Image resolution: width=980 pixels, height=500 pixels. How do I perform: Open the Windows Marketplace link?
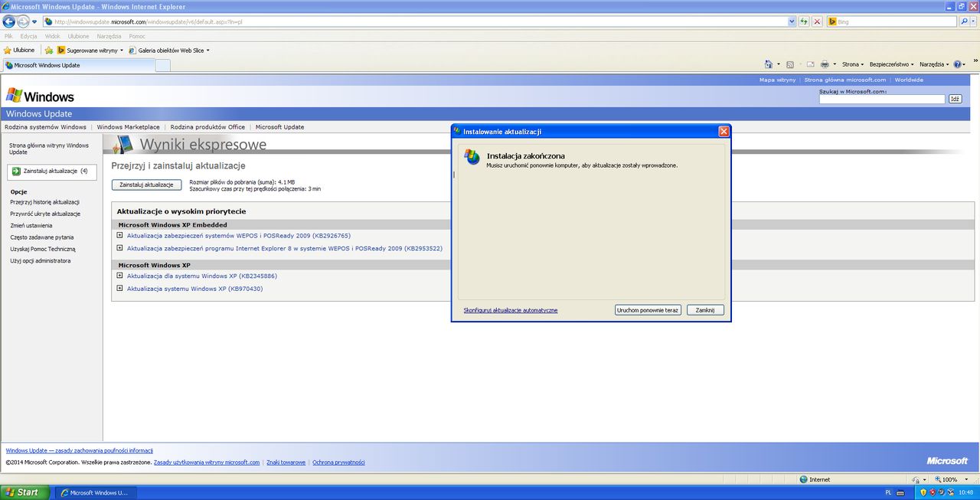click(x=128, y=127)
